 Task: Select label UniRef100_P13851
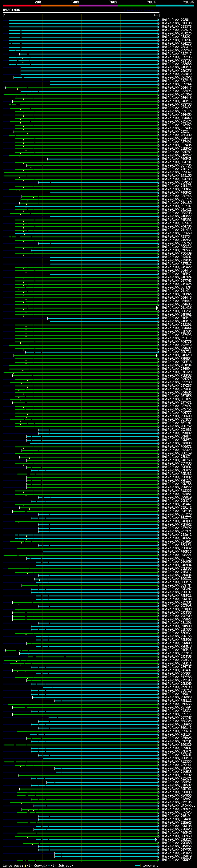pos(177,494)
